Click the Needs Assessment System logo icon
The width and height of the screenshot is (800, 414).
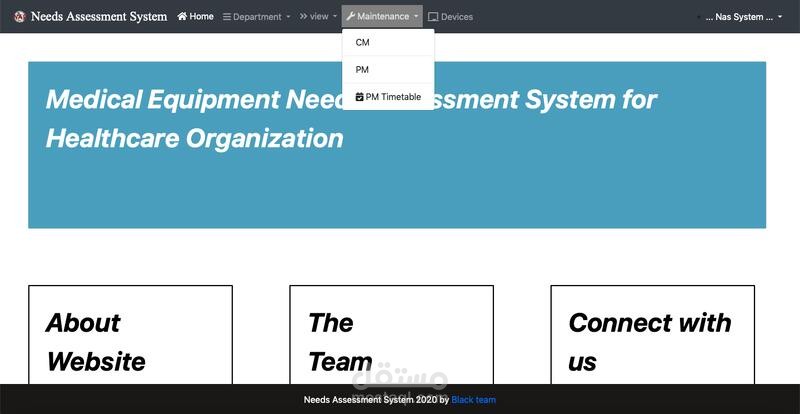pyautogui.click(x=20, y=17)
